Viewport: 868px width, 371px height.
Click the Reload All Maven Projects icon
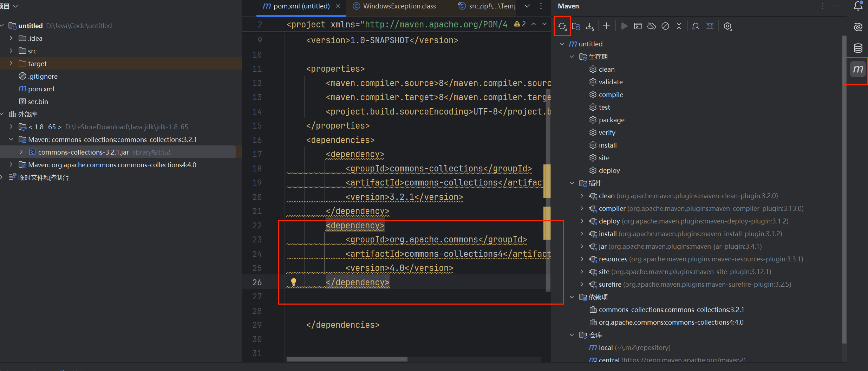tap(562, 26)
